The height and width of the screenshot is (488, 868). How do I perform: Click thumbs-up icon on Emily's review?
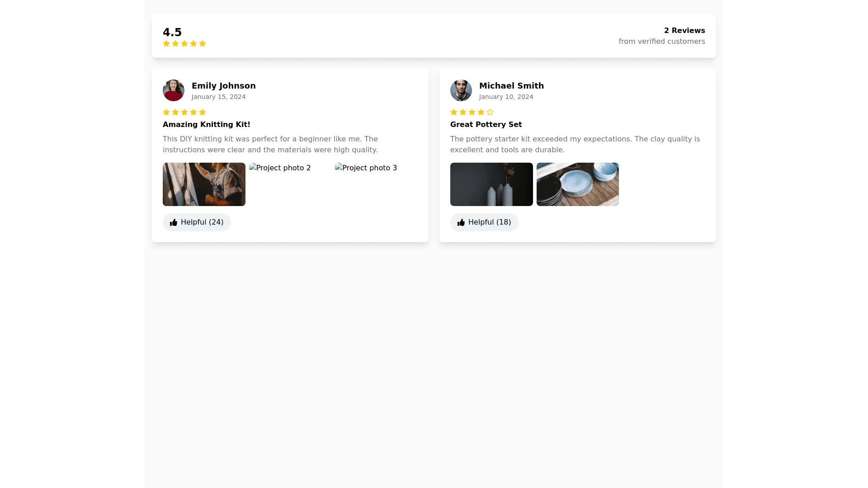(174, 222)
